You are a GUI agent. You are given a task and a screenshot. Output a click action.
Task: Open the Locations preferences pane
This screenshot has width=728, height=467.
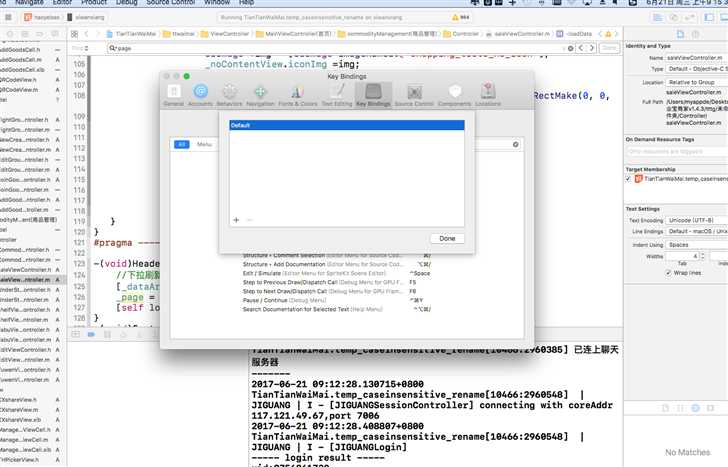coord(488,95)
